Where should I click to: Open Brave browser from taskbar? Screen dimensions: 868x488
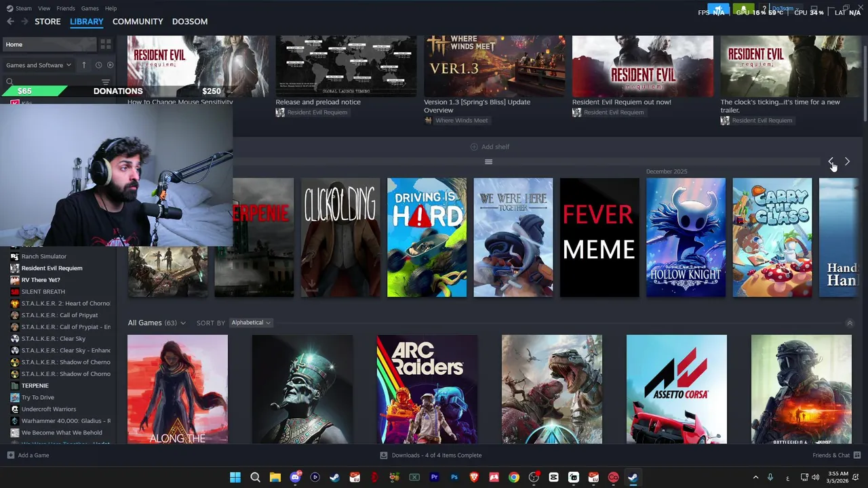click(474, 478)
